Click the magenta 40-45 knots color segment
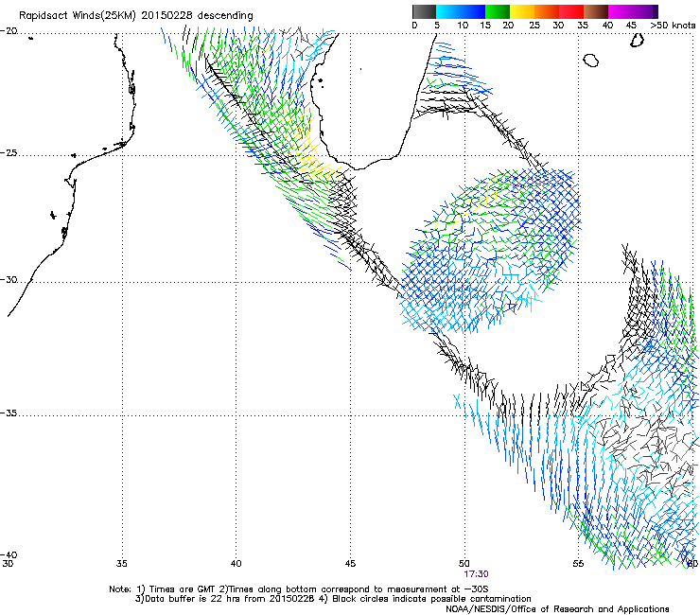The height and width of the screenshot is (615, 700). point(621,11)
